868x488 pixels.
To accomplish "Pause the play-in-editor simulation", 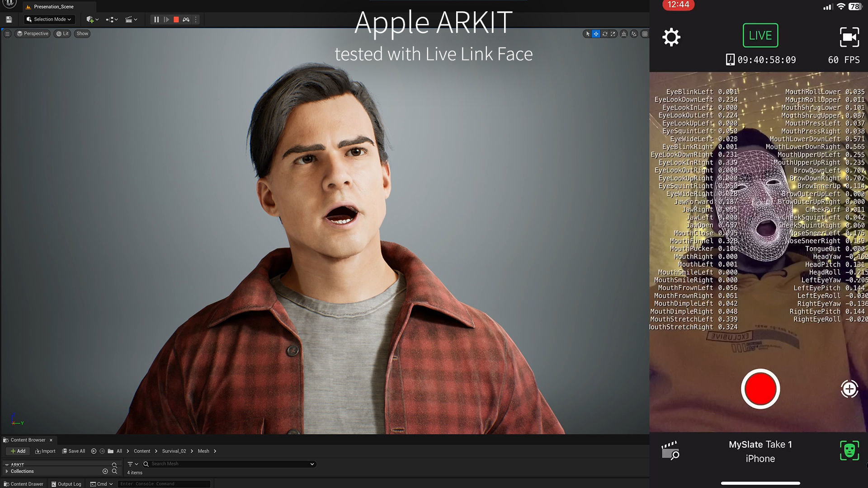I will [x=156, y=19].
